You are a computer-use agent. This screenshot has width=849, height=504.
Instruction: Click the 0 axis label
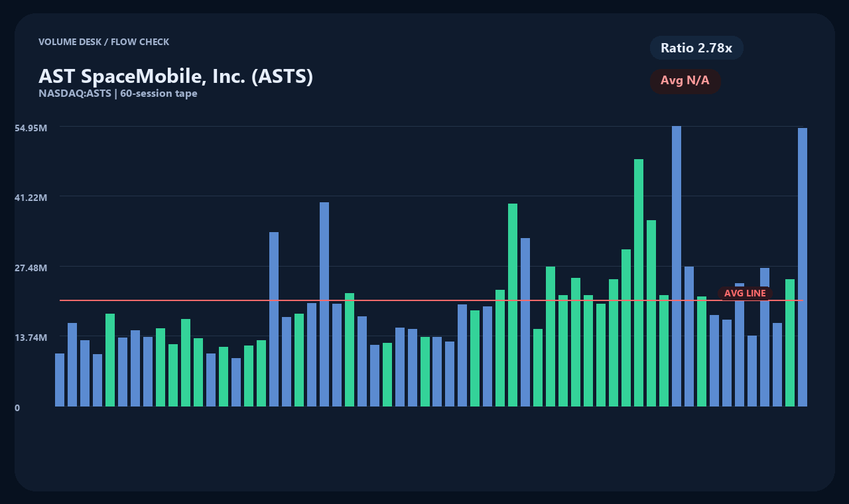[x=17, y=408]
